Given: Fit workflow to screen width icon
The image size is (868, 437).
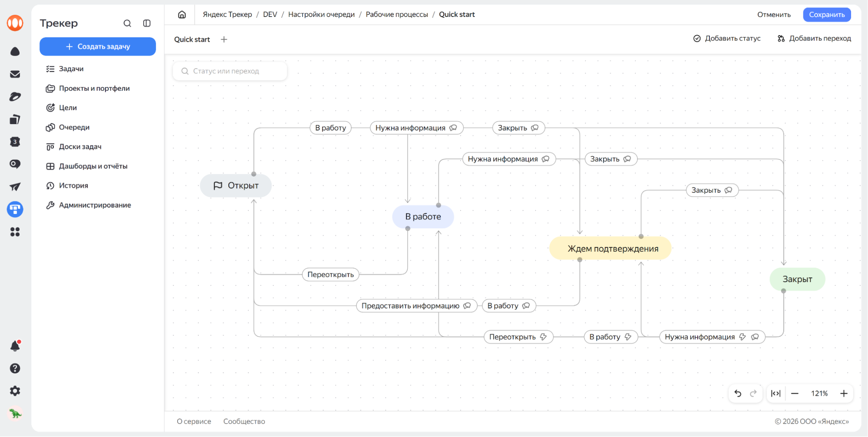Looking at the screenshot, I should (x=776, y=393).
